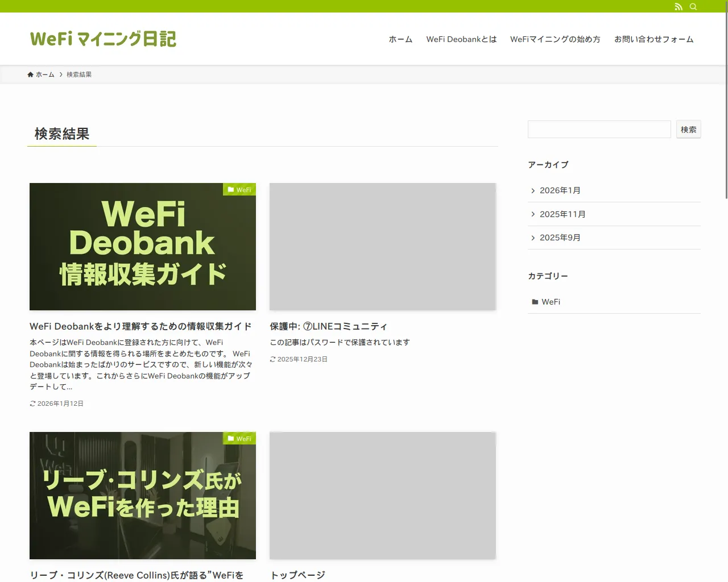
Task: Open the リーブ・コリンズ氏 thumbnail image
Action: click(143, 496)
